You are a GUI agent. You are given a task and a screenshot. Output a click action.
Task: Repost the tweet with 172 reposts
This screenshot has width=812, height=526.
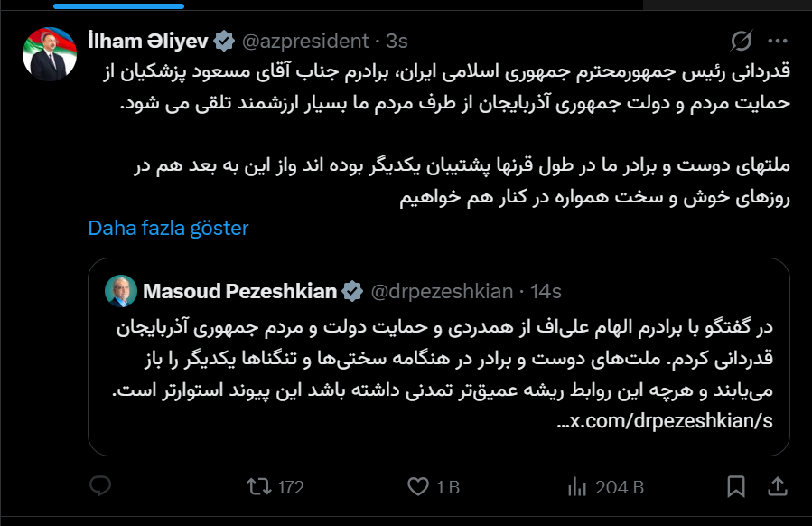(x=258, y=487)
